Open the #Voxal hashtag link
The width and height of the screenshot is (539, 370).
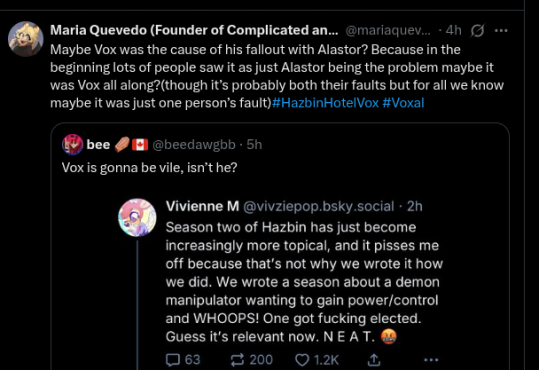(x=403, y=103)
